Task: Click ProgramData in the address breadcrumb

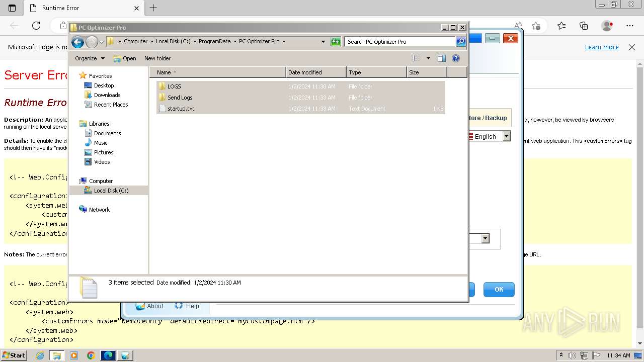Action: [214, 42]
